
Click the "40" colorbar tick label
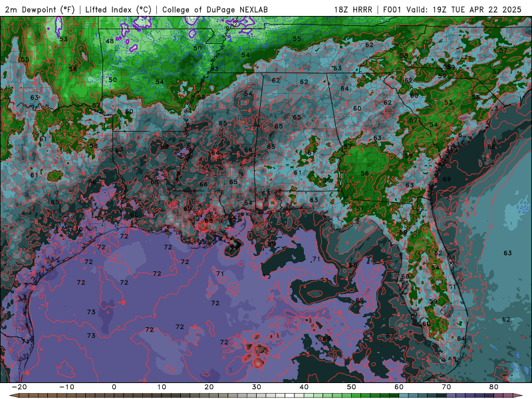304,387
